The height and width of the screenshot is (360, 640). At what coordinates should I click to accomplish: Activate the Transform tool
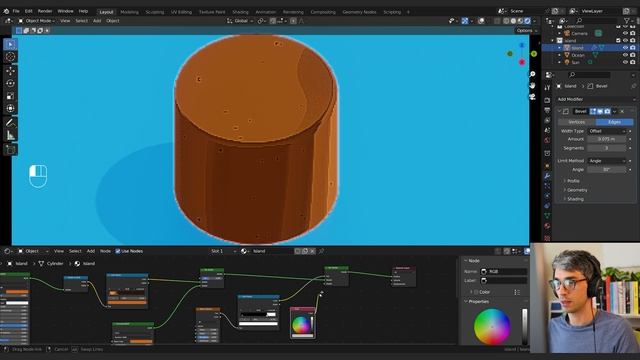click(10, 109)
